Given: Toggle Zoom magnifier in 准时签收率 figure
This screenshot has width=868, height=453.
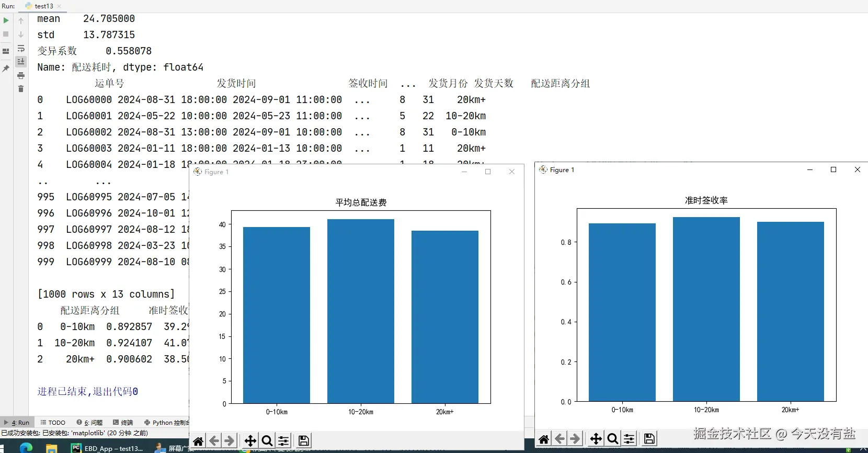Looking at the screenshot, I should 613,439.
